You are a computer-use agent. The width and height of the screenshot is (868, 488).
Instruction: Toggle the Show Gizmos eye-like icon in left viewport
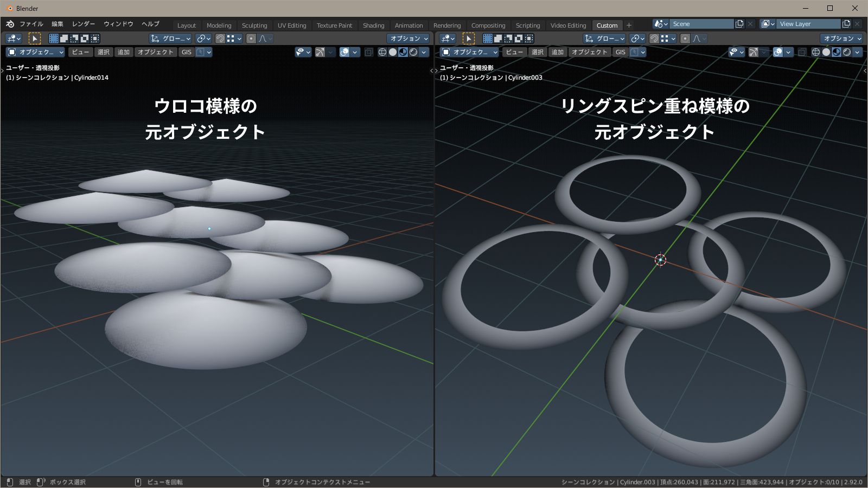coord(300,52)
